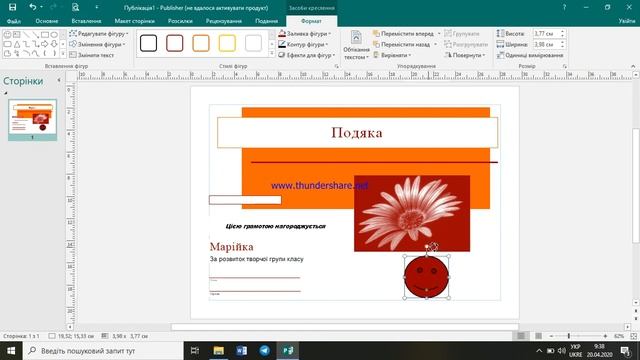Click the zoom slider handle in the status bar
Screen dimensions: 640x360
tap(569, 336)
